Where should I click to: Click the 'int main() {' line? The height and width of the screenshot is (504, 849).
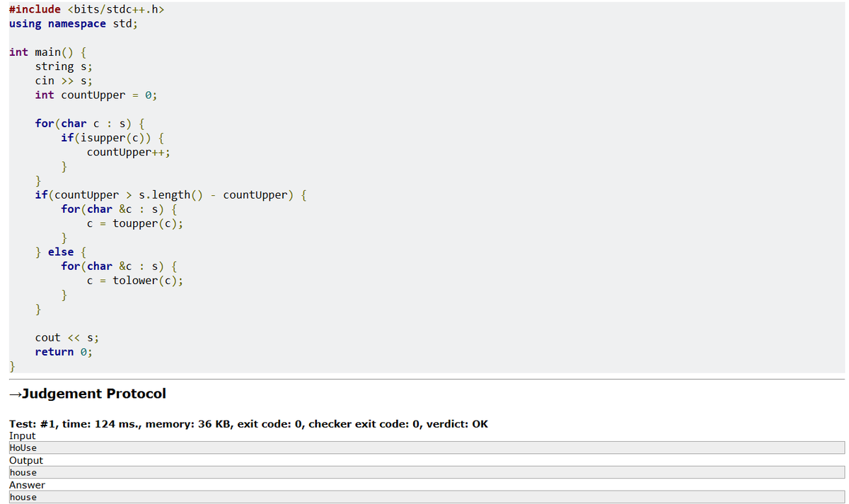(48, 52)
